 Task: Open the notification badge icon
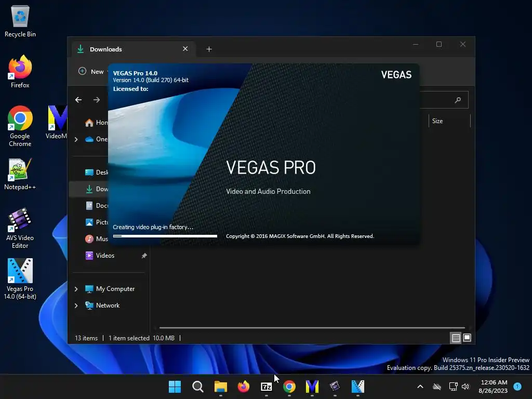point(517,387)
